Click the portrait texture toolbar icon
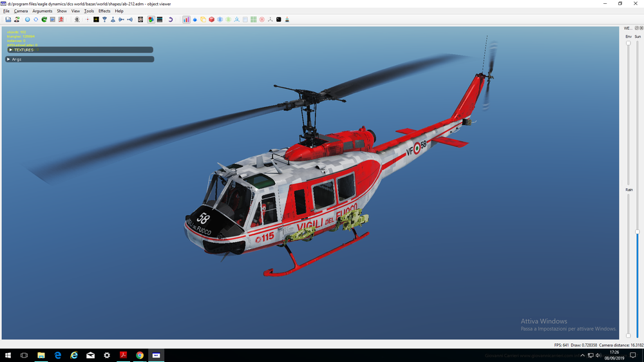 pos(140,19)
